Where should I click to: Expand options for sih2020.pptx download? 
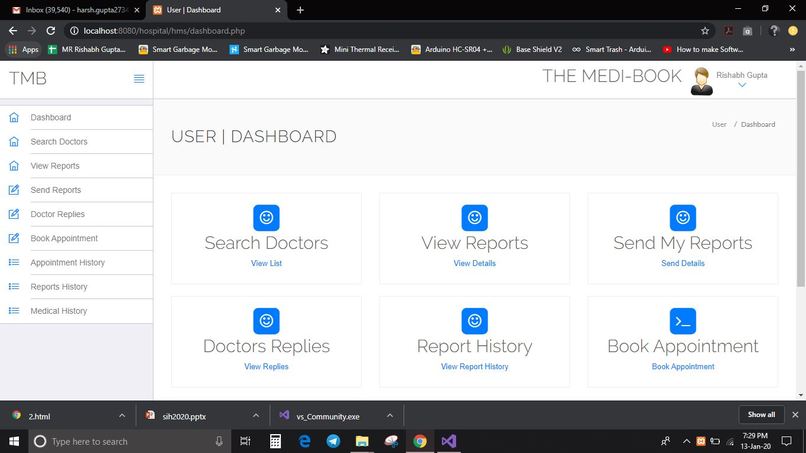point(256,415)
